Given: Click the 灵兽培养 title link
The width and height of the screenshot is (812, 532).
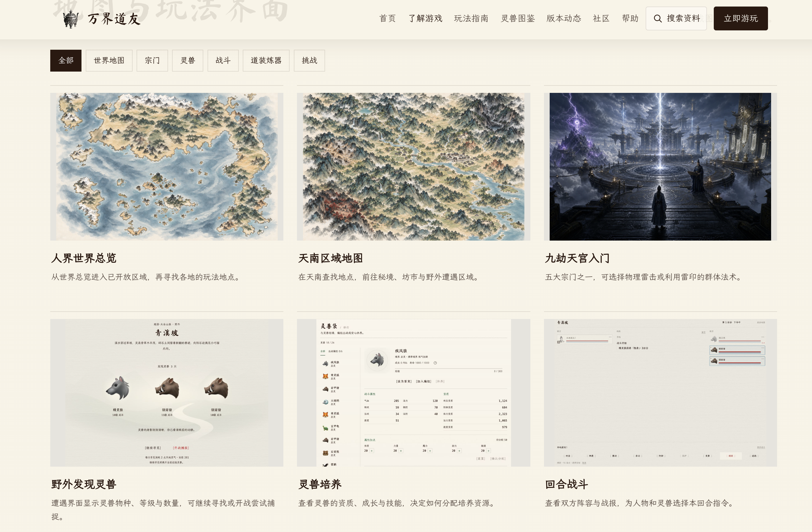Looking at the screenshot, I should (320, 484).
